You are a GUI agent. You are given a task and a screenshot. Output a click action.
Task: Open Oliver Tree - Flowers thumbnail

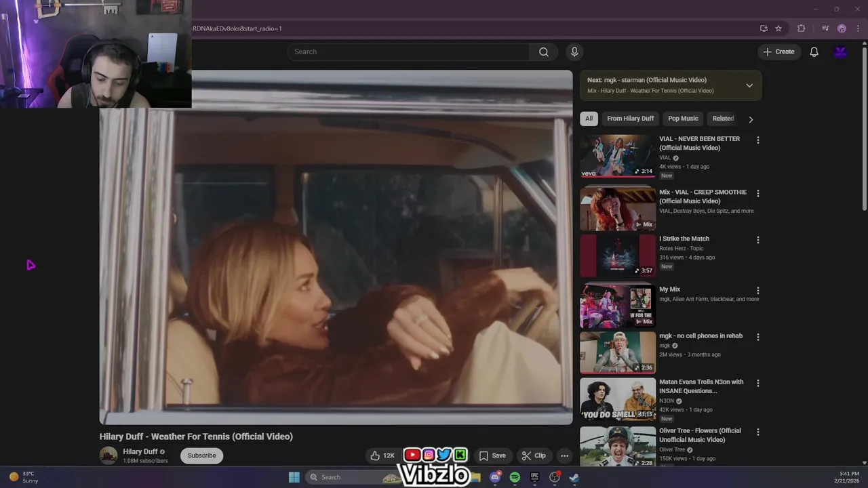click(618, 447)
